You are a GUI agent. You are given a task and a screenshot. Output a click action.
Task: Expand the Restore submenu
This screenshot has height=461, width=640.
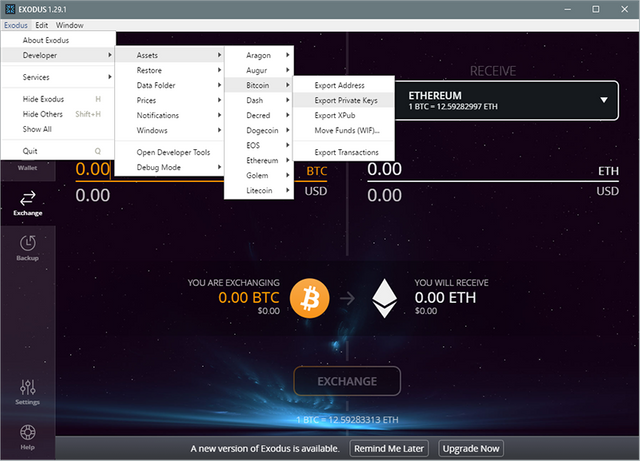(x=169, y=70)
